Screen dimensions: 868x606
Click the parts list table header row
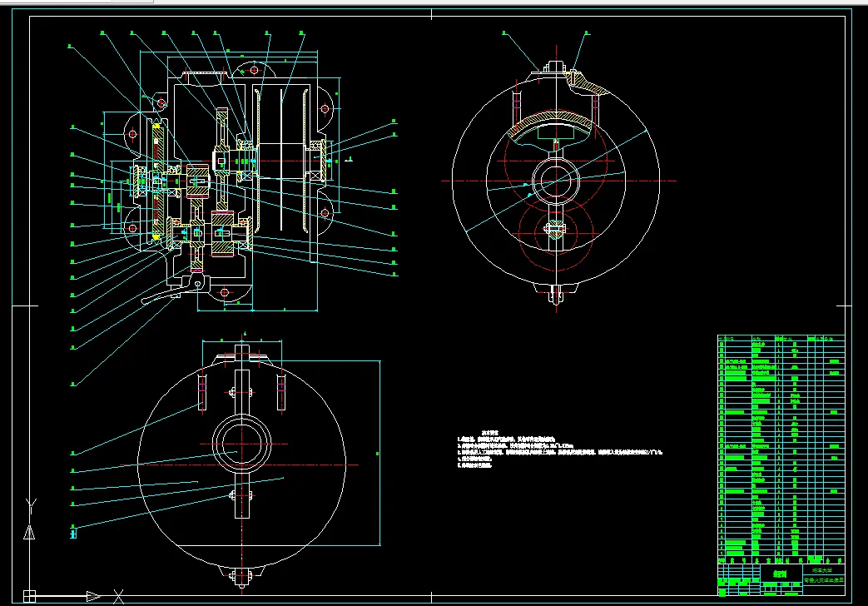781,338
